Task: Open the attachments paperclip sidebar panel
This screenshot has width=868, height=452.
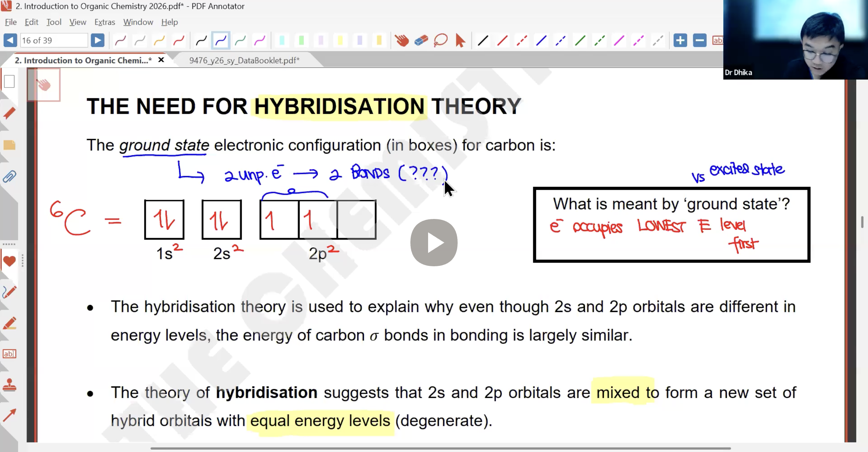Action: (9, 177)
